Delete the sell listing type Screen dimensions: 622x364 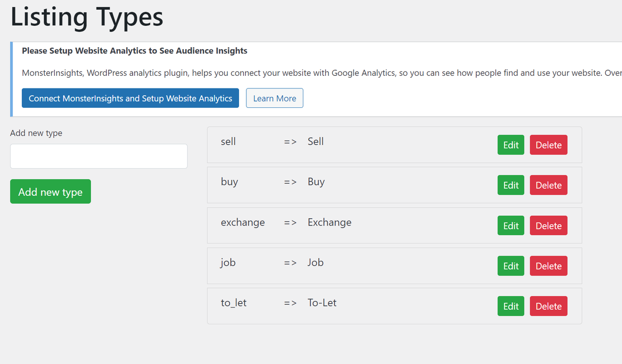(x=548, y=145)
